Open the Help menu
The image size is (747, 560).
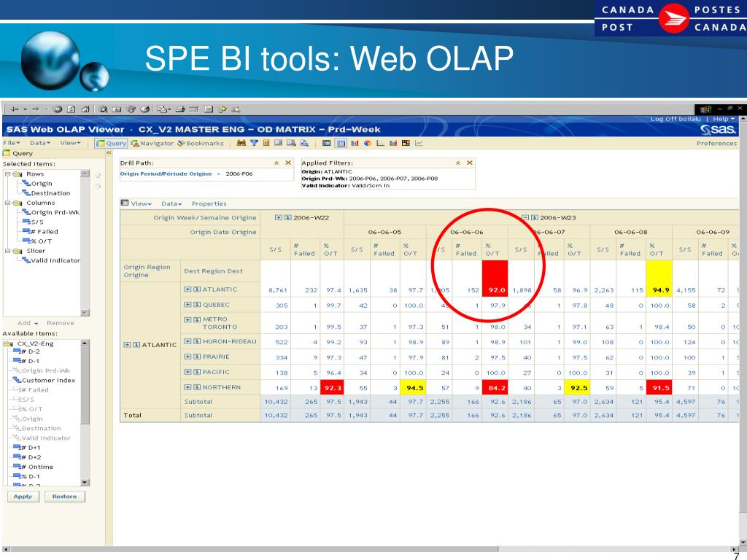(724, 119)
